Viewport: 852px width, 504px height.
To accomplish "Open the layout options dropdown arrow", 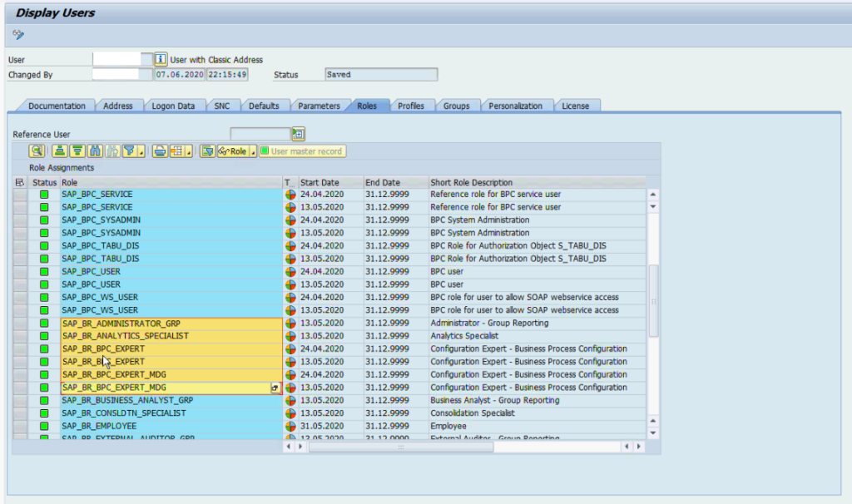I will coord(189,151).
